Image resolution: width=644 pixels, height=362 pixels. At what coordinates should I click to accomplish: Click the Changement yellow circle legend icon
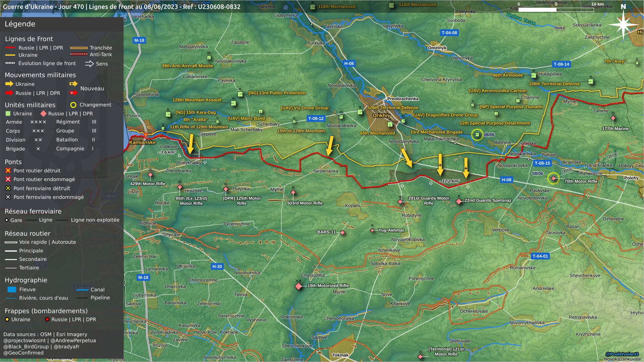(x=73, y=105)
